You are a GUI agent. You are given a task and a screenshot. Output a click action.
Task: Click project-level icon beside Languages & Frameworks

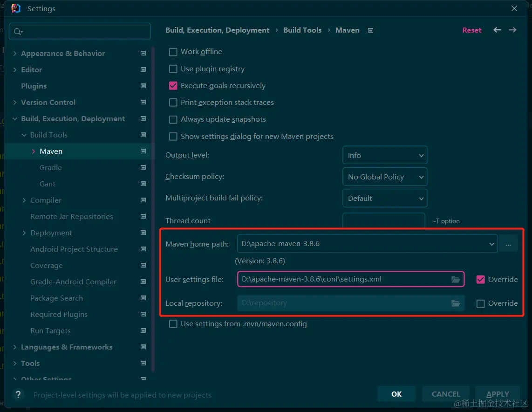click(143, 346)
